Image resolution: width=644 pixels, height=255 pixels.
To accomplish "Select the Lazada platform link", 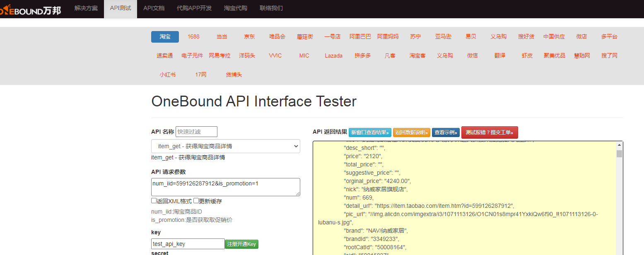I will [334, 55].
